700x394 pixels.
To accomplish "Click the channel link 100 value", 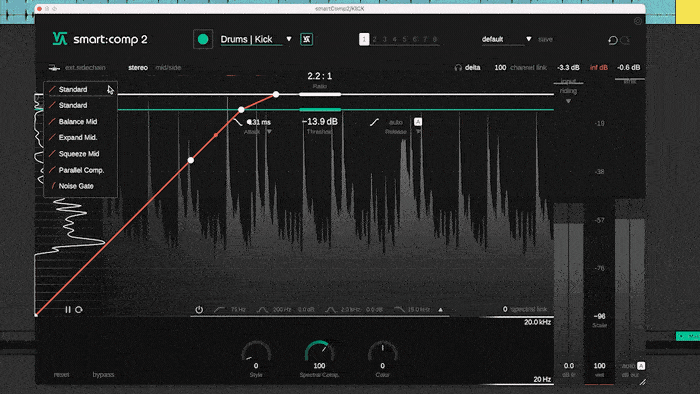I will coord(500,67).
